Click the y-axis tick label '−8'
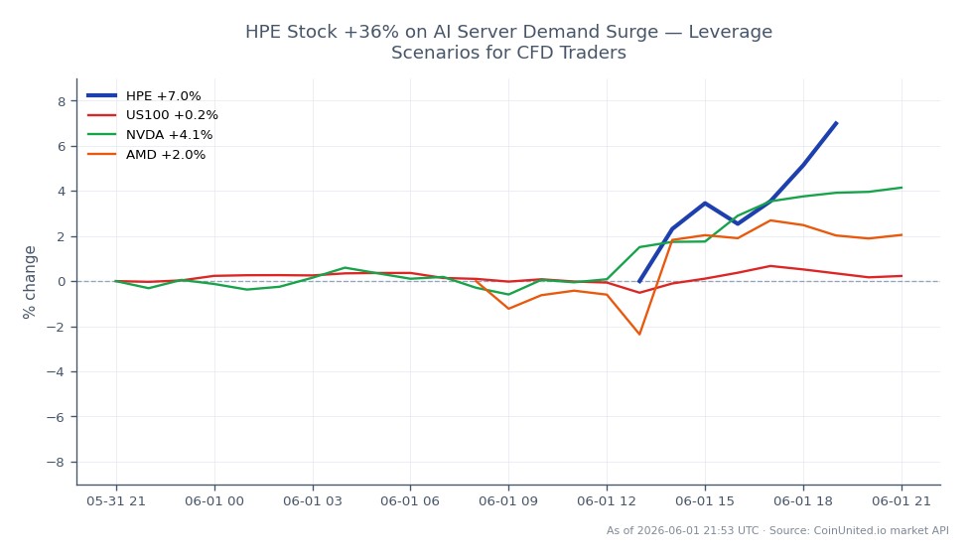Image resolution: width=972 pixels, height=560 pixels. click(x=56, y=462)
